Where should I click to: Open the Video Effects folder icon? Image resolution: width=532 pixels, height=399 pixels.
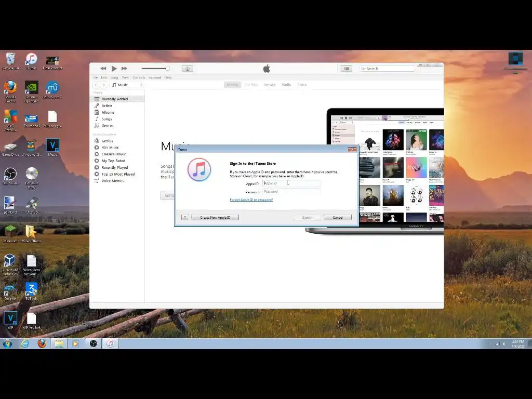tap(32, 234)
